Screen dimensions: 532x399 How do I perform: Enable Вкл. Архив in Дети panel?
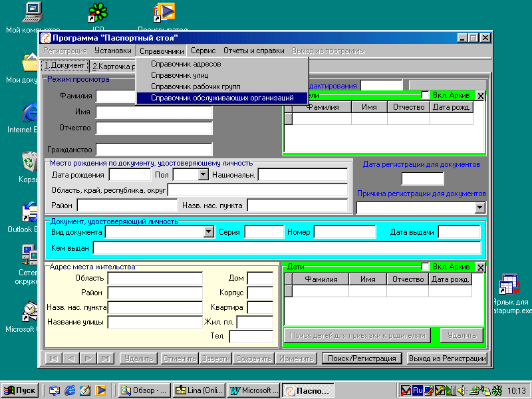coord(425,267)
